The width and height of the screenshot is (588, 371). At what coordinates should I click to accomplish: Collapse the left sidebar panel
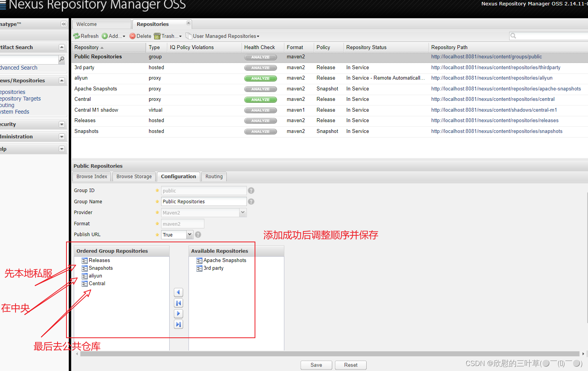tap(64, 24)
